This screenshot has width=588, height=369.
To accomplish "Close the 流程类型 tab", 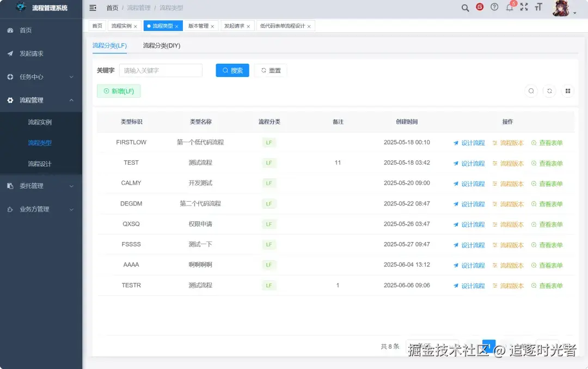I will tap(176, 26).
